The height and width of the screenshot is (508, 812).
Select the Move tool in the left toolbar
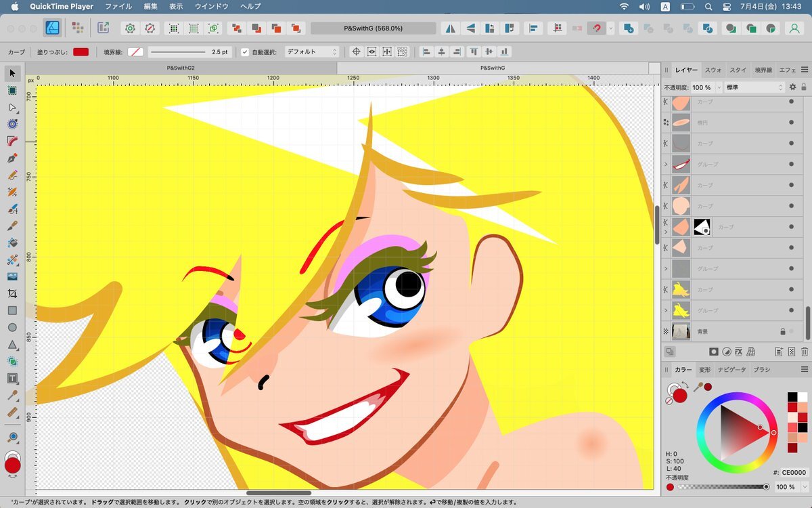click(12, 72)
